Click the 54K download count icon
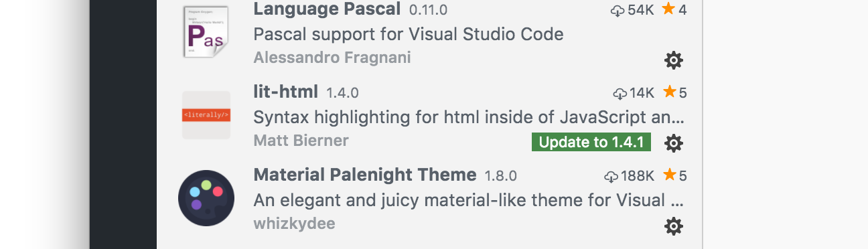This screenshot has width=868, height=249. 618,10
